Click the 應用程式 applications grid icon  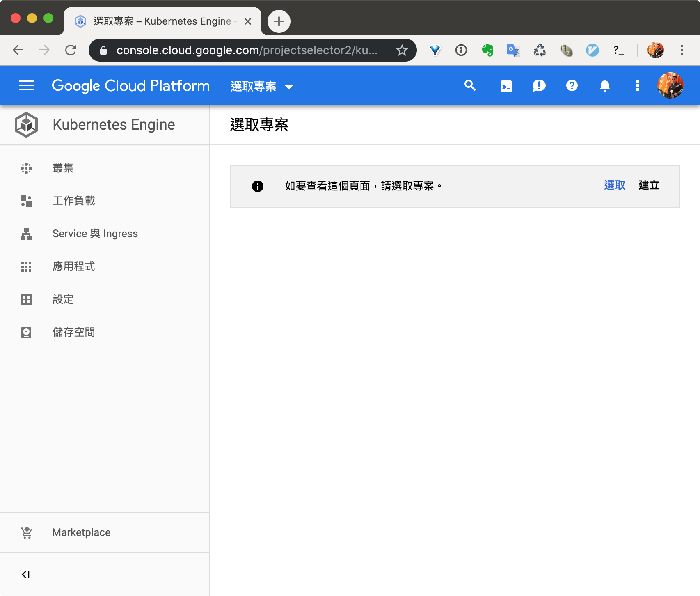(26, 267)
